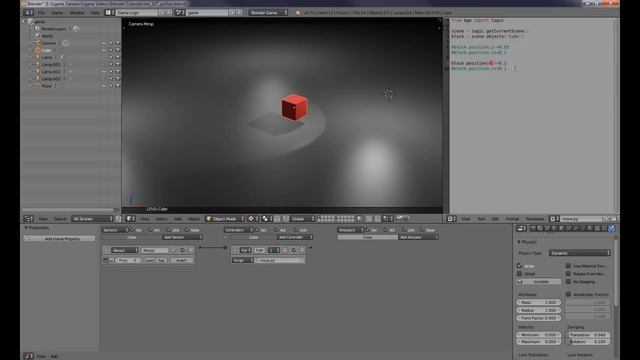640x360 pixels.
Task: Collapse the Physics panel triangle
Action: coord(519,242)
